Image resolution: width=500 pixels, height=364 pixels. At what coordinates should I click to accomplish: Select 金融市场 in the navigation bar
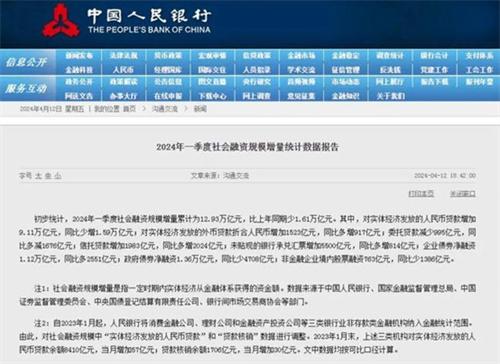(301, 56)
